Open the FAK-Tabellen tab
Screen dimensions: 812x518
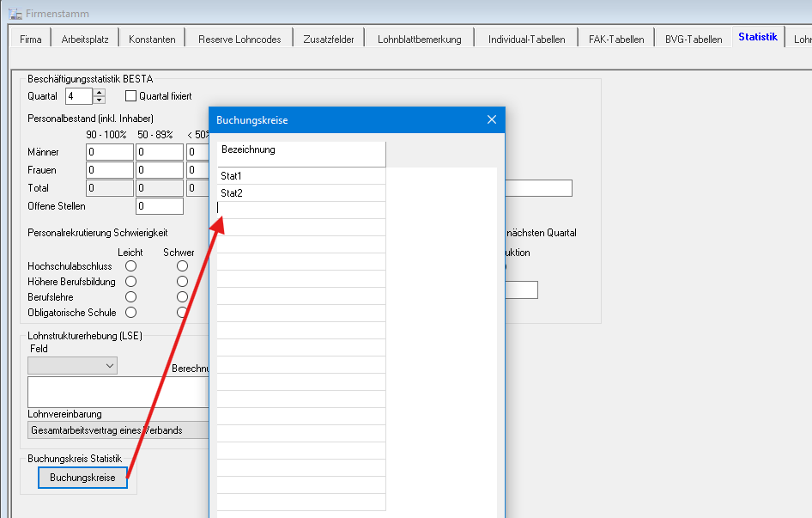616,39
